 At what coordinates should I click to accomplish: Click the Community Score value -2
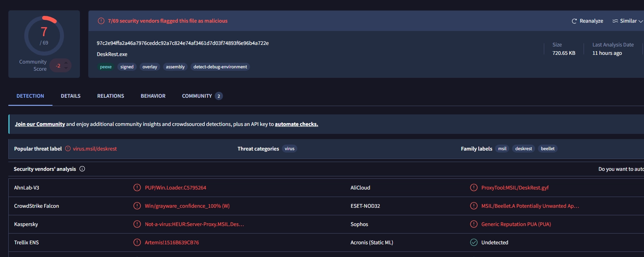pyautogui.click(x=58, y=66)
